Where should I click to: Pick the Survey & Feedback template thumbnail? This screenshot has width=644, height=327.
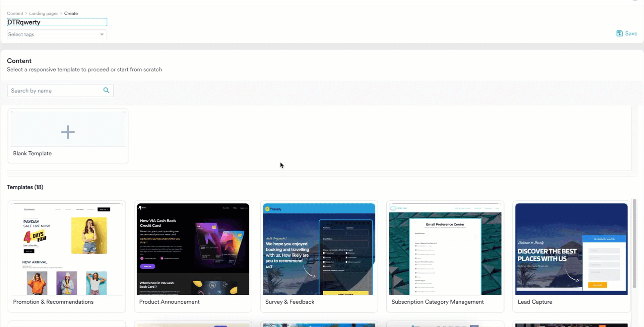pos(319,249)
